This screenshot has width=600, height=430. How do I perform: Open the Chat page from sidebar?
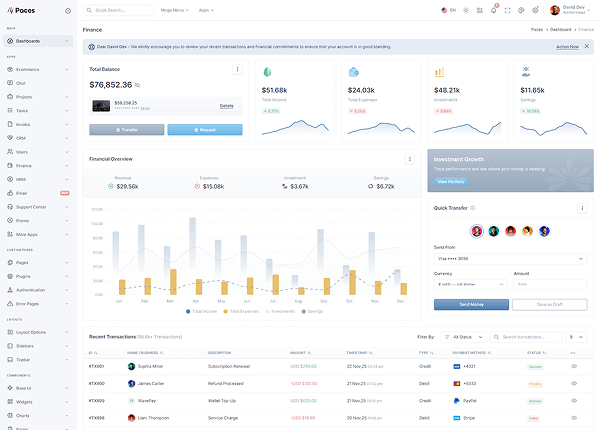(22, 83)
